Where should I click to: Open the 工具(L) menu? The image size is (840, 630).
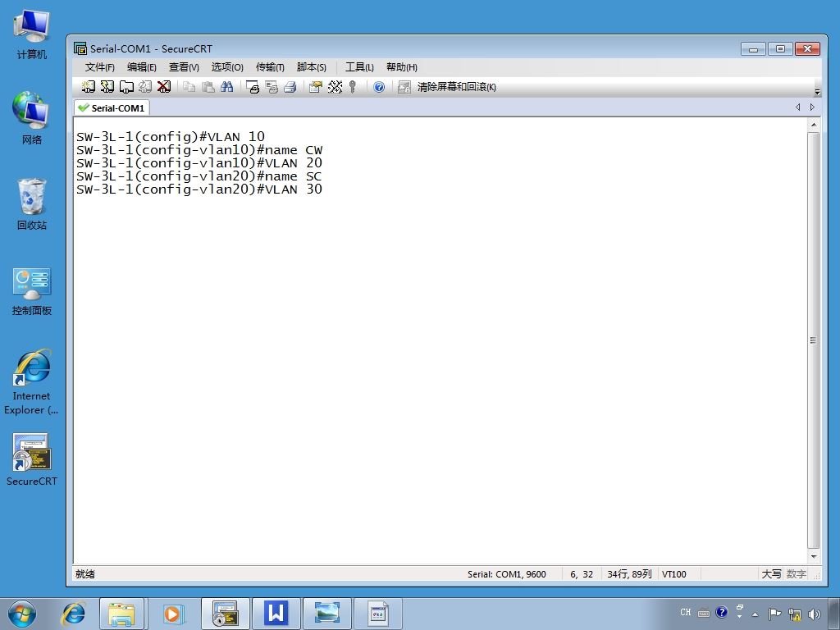click(x=359, y=67)
